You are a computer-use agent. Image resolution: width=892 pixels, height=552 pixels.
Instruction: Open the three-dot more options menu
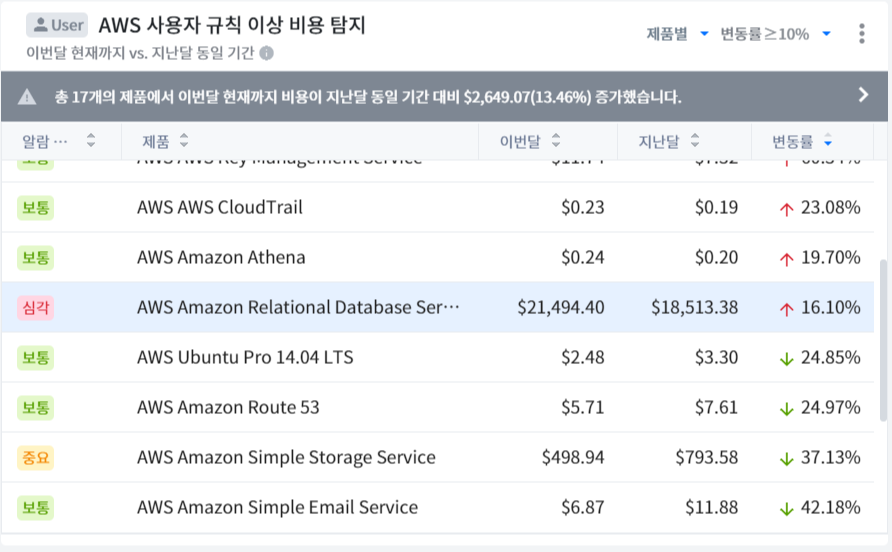point(862,34)
